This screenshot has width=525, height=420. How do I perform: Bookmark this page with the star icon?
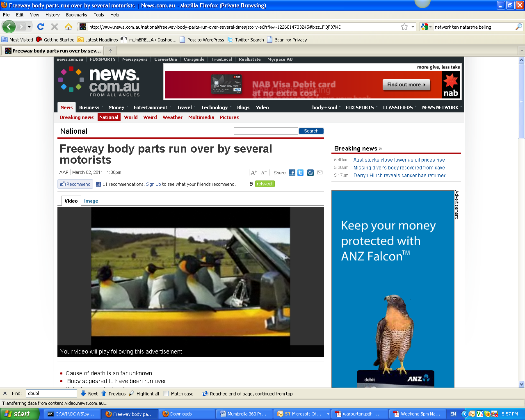(404, 27)
